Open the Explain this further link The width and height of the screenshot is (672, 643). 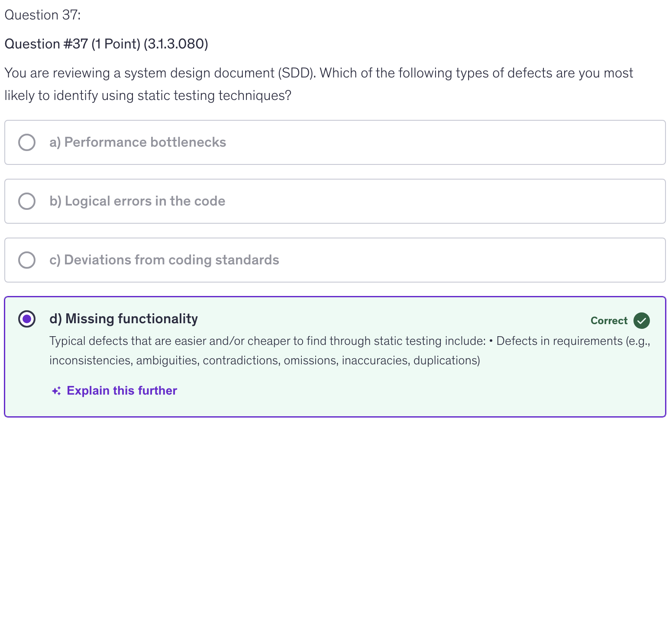122,391
